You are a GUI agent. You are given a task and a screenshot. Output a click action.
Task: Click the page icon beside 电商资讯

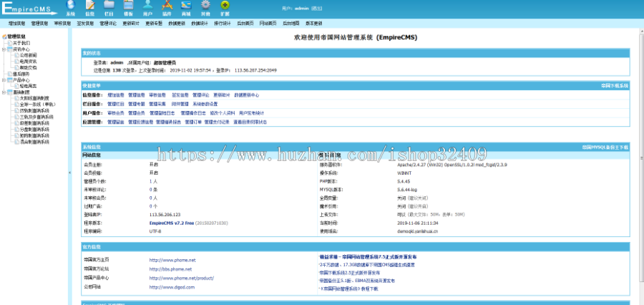click(17, 62)
